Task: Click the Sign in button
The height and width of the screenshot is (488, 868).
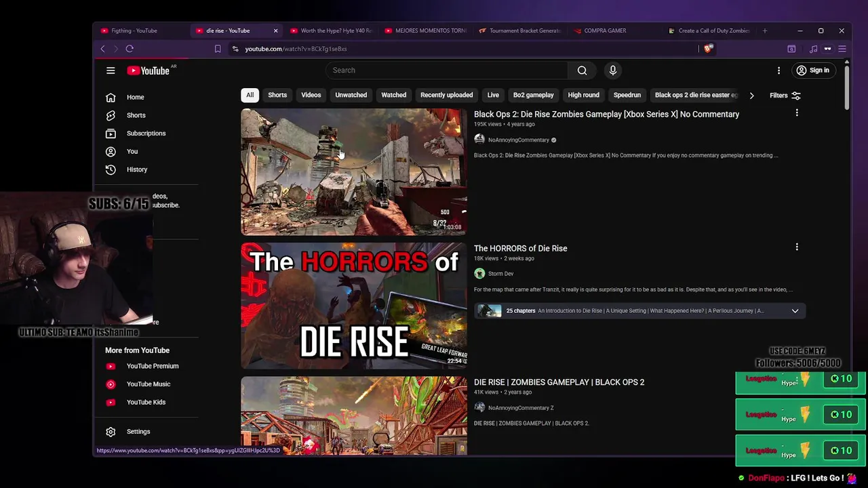Action: coord(812,70)
